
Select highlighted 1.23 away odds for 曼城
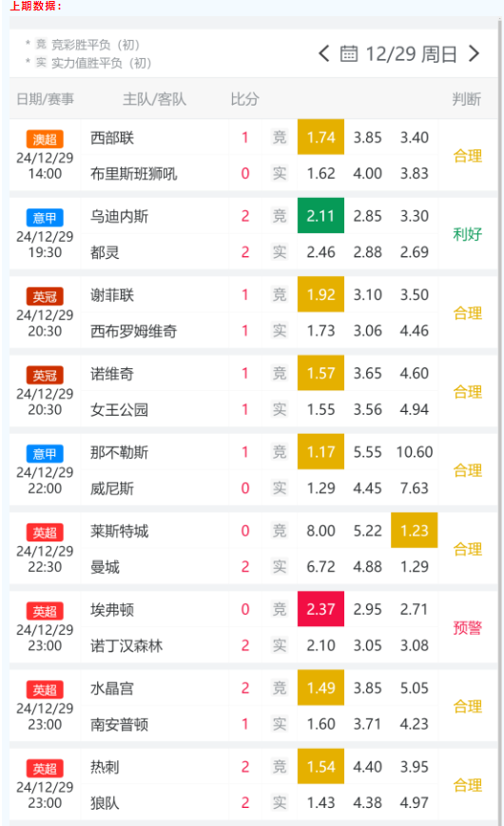(x=414, y=530)
